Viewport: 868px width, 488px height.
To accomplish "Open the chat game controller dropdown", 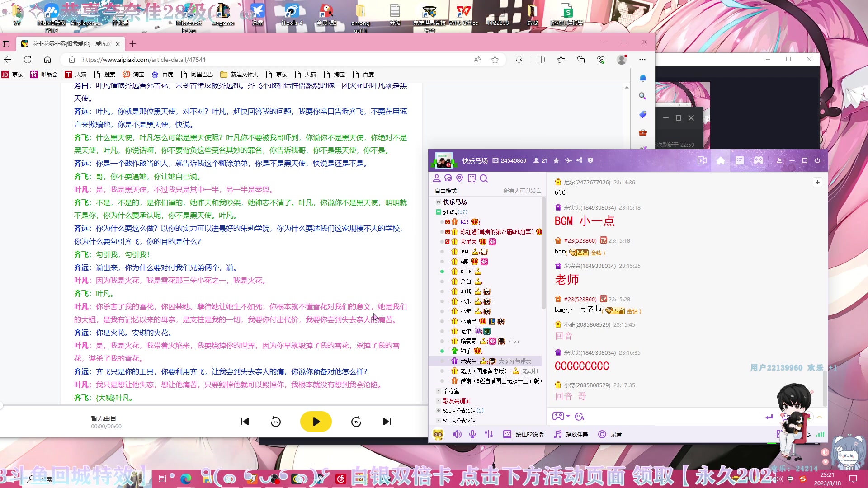I will coord(561,416).
